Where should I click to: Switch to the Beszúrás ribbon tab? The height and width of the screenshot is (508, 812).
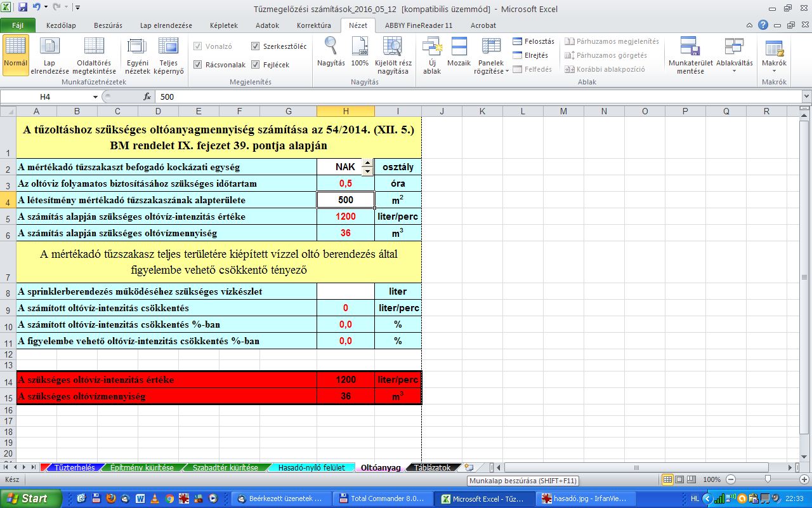108,25
